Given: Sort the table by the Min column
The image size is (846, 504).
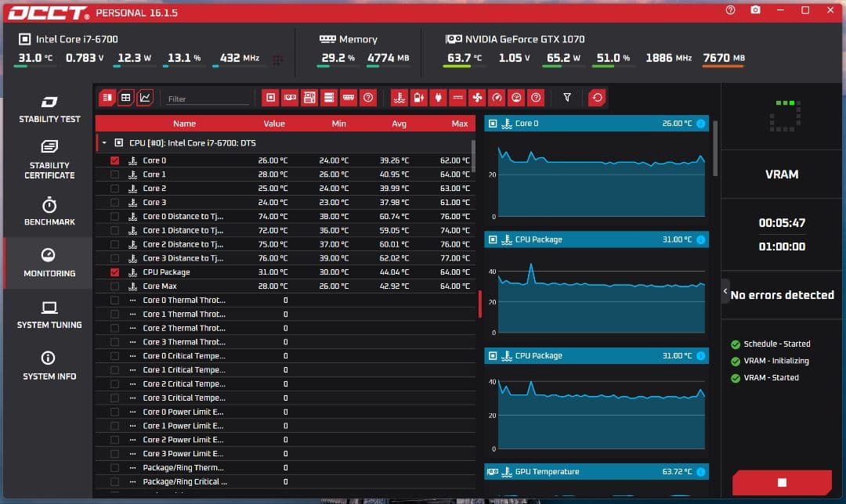Looking at the screenshot, I should pos(339,124).
